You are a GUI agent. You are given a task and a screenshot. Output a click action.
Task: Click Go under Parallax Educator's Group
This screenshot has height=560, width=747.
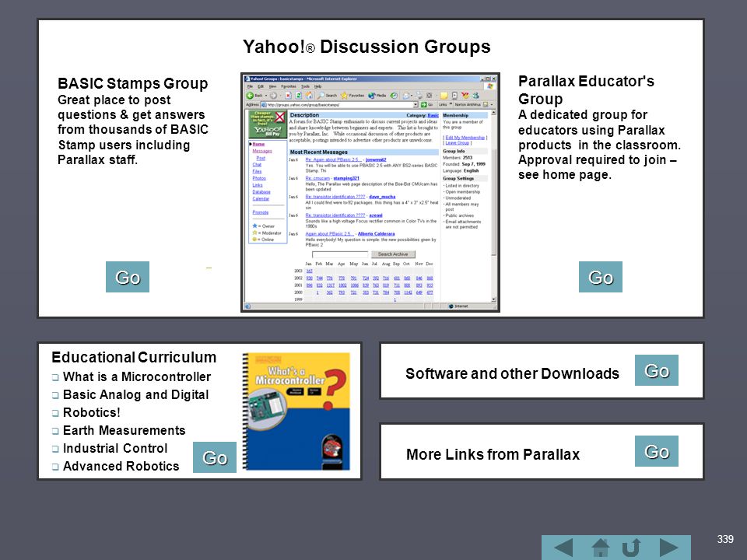click(600, 277)
